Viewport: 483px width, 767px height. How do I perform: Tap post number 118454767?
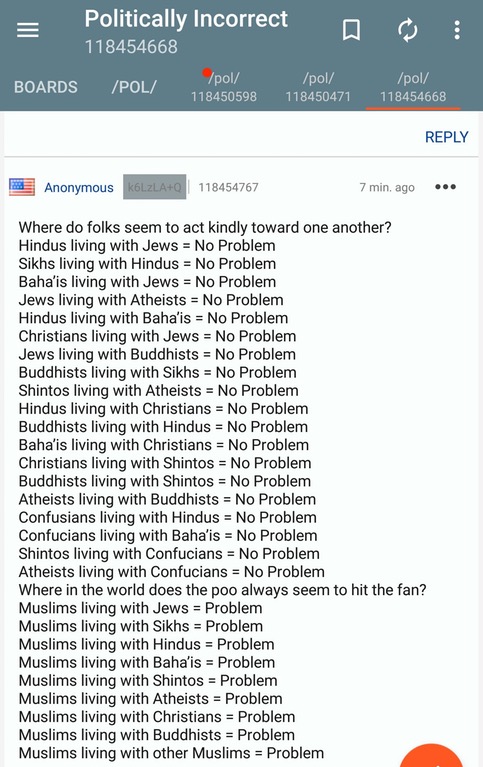point(229,187)
